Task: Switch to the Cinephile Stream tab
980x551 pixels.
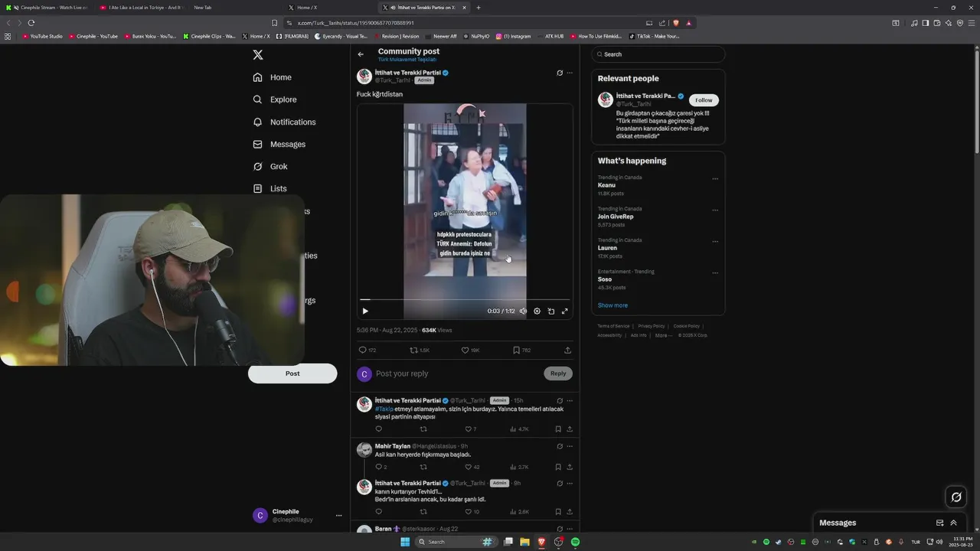Action: tap(47, 8)
